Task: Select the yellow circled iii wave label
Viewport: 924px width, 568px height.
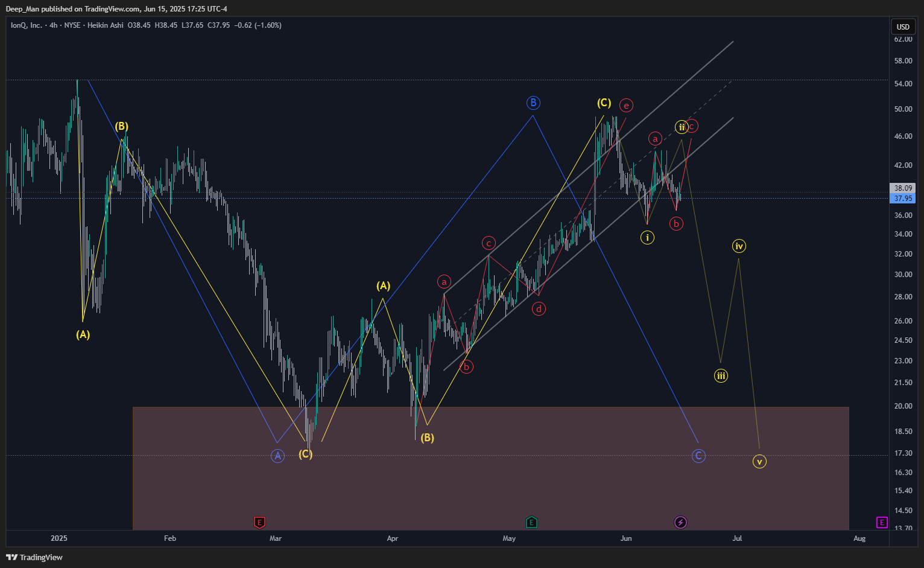Action: [721, 375]
